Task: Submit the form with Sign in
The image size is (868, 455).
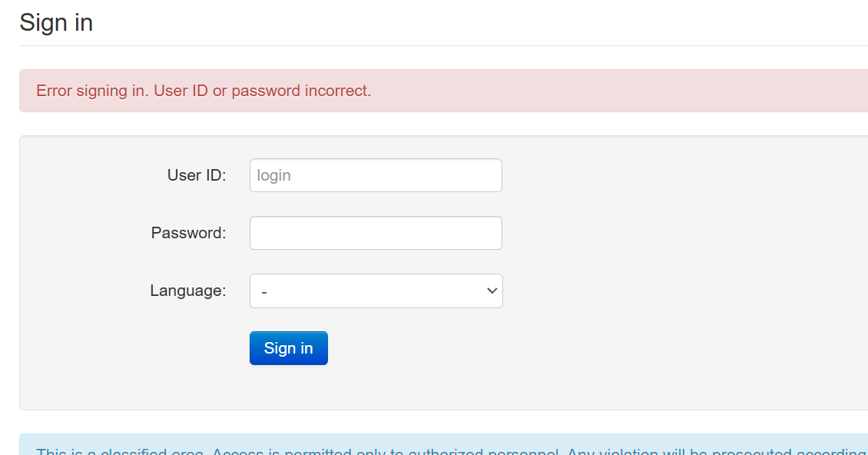Action: pyautogui.click(x=289, y=348)
